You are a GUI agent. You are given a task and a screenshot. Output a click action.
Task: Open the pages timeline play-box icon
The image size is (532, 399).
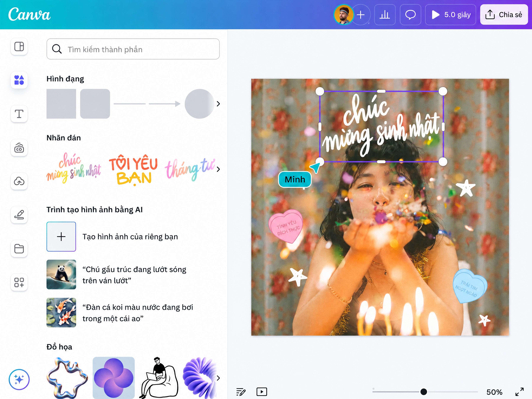coord(262,392)
